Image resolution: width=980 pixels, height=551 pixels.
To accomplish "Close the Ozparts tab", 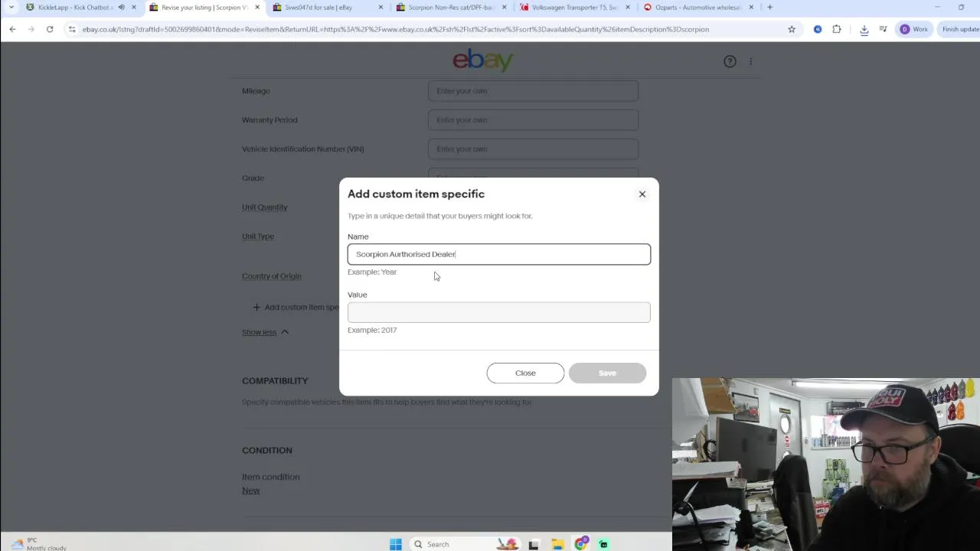I will (x=751, y=8).
